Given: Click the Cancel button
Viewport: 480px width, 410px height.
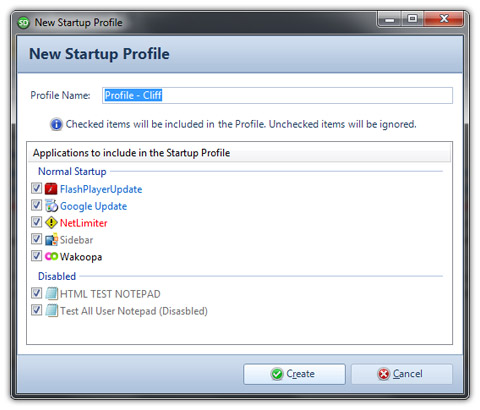Looking at the screenshot, I should tap(402, 374).
